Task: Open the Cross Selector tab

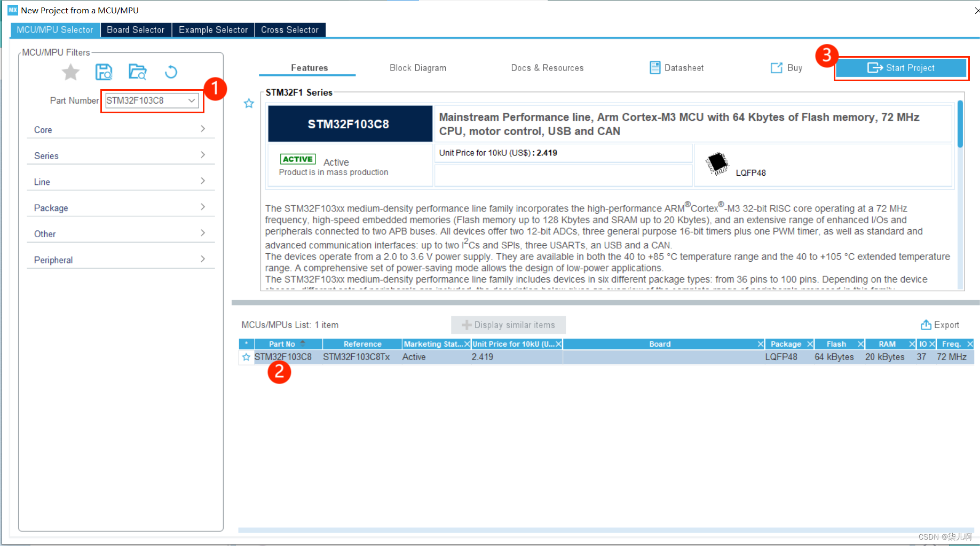Action: pos(290,30)
